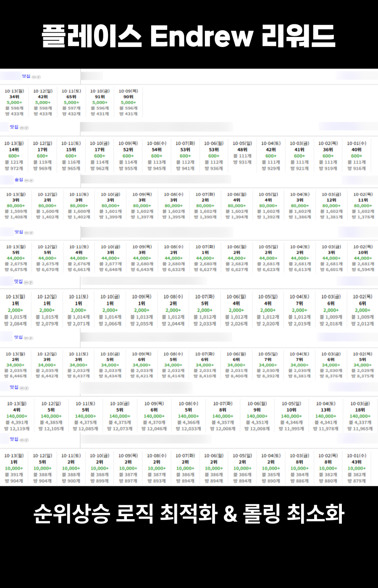Click the 10-01(수) cell showing 43위
The image size is (378, 588).
pyautogui.click(x=356, y=468)
